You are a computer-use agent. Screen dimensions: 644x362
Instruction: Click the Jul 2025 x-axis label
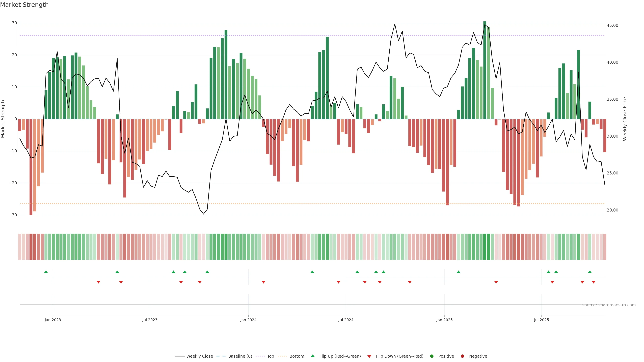(541, 320)
